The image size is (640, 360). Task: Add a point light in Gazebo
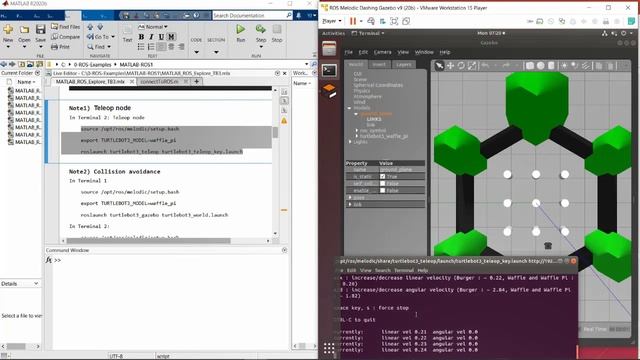tap(564, 65)
